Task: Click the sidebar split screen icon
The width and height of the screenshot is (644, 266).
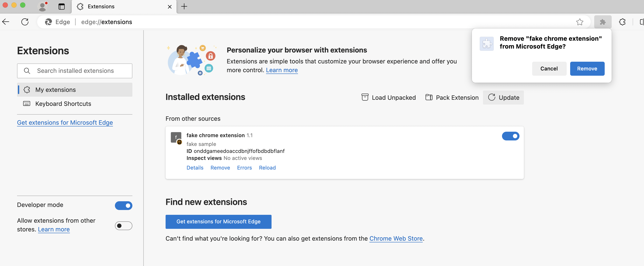Action: pyautogui.click(x=642, y=22)
